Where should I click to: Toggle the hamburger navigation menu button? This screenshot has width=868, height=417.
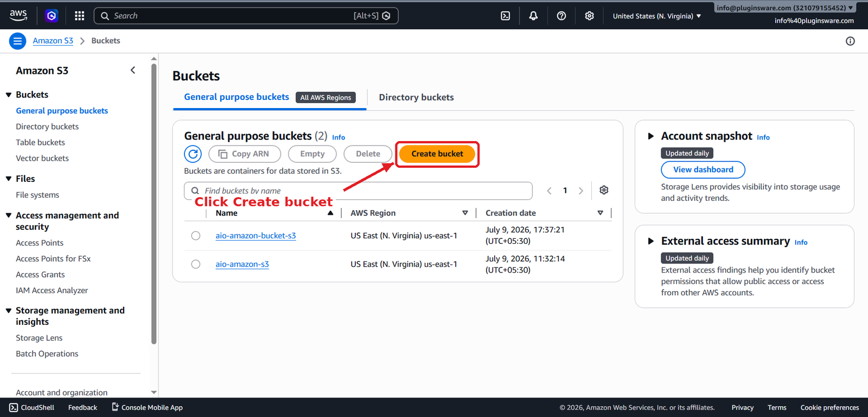point(17,41)
